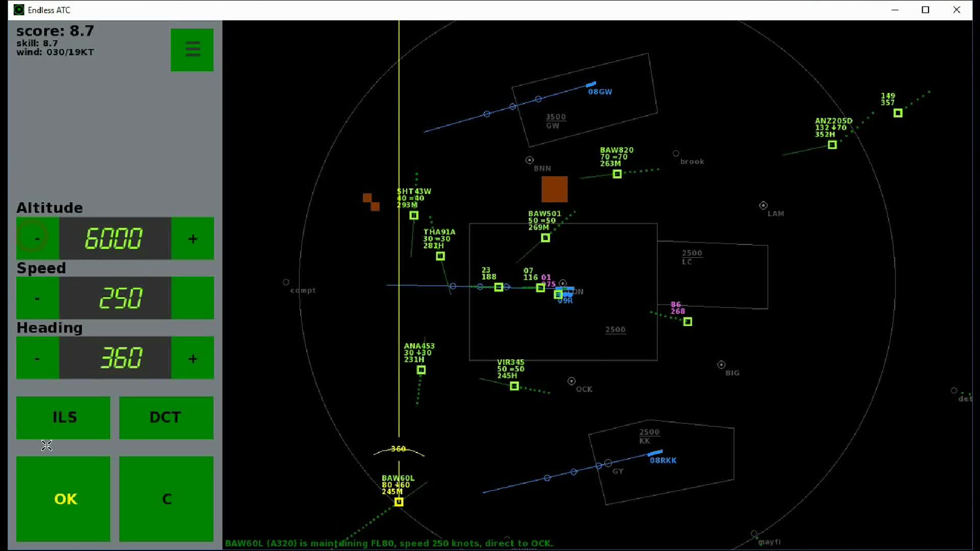Select the BAW501 aircraft target

pyautogui.click(x=545, y=238)
